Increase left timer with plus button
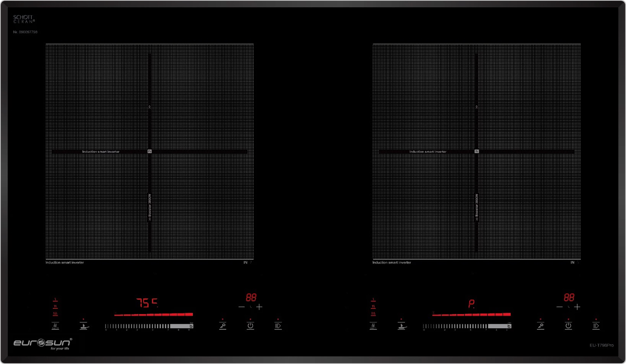 (x=260, y=307)
